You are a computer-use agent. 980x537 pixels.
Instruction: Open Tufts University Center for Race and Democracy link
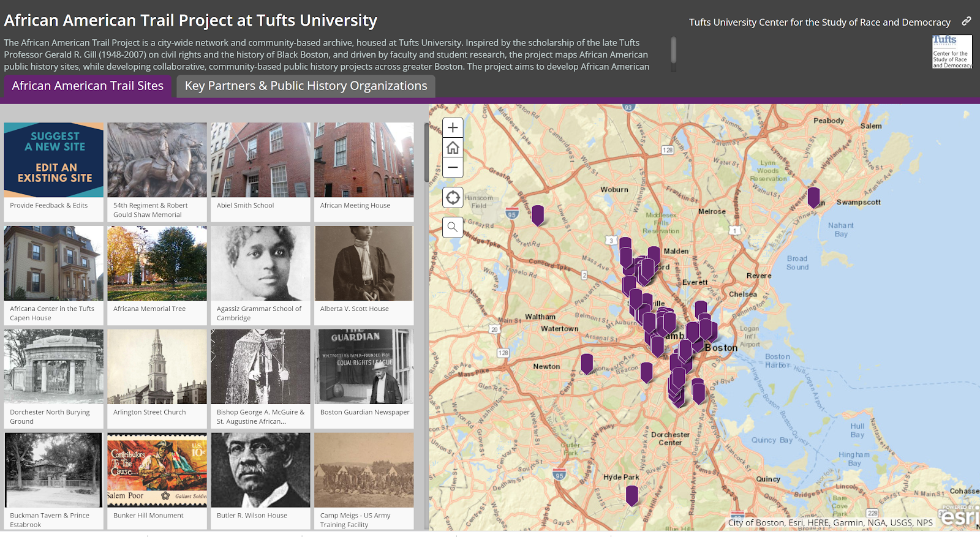point(820,22)
